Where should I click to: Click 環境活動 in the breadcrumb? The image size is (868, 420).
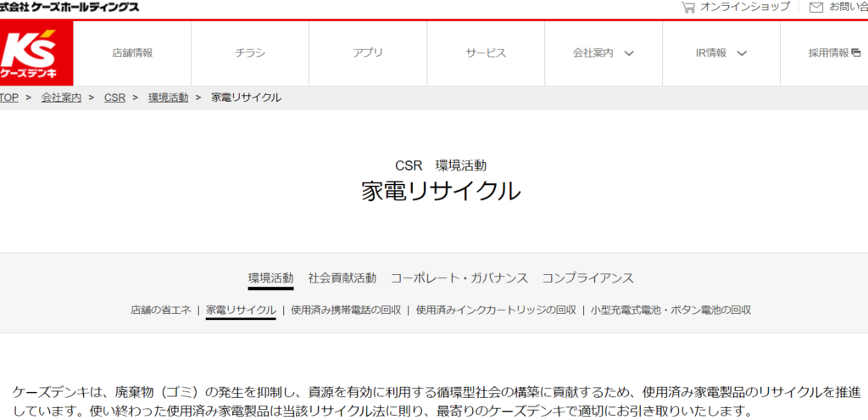[169, 98]
